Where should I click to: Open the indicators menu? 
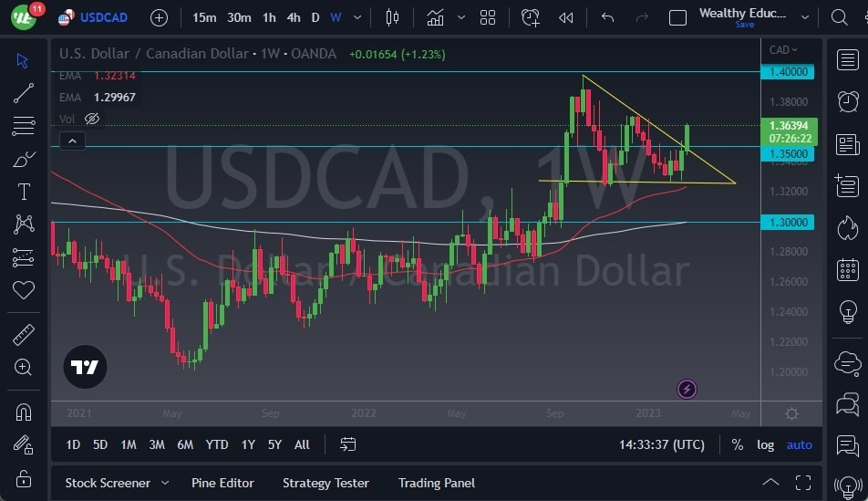(x=435, y=17)
